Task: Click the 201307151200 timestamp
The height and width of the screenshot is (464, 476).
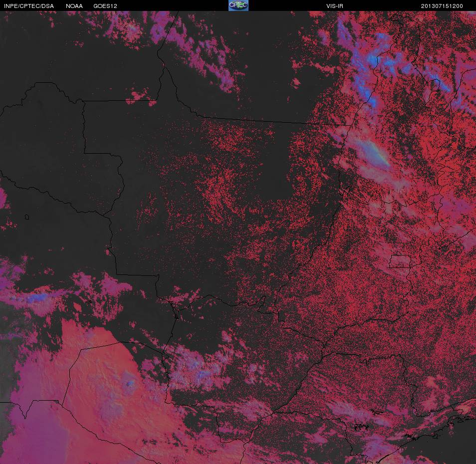Action: tap(442, 6)
